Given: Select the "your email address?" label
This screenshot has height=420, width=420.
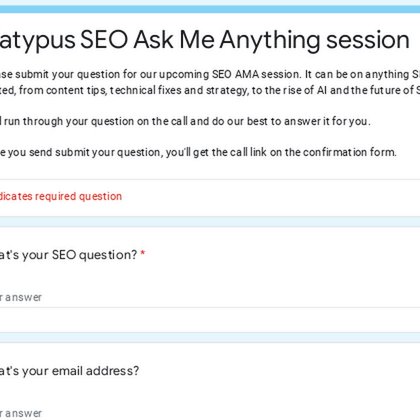Looking at the screenshot, I should coord(69,371).
